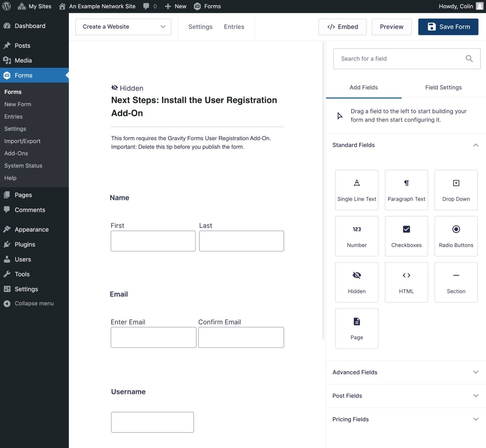Expand the Pricing Fields section
Viewport: 486px width, 448px height.
[406, 419]
